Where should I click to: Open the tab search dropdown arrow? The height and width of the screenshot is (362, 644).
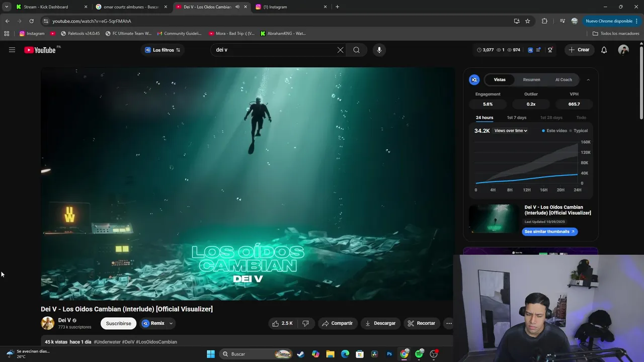coord(7,7)
